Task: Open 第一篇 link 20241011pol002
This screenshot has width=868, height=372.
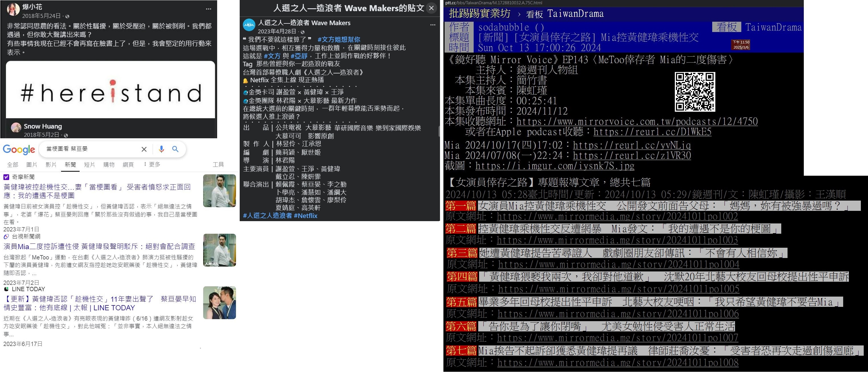Action: click(x=617, y=216)
